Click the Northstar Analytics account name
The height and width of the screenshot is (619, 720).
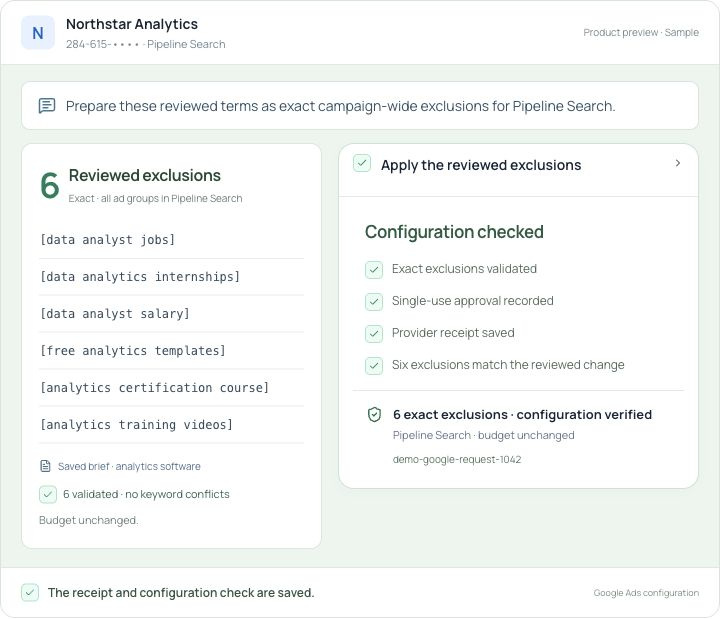click(x=132, y=24)
